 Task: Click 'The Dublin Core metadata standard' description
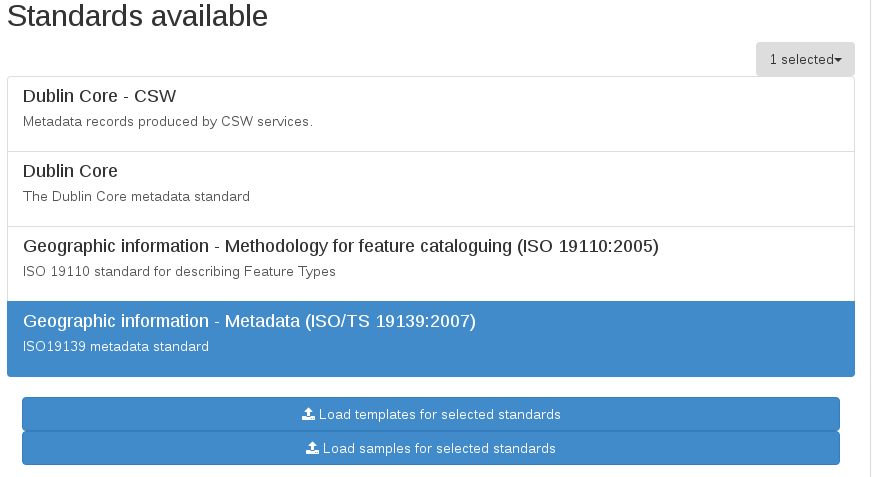coord(136,197)
